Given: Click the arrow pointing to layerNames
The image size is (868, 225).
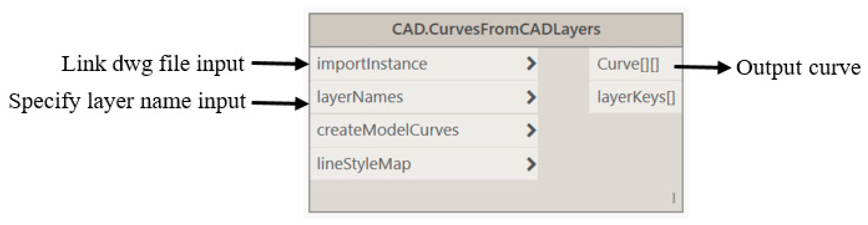Looking at the screenshot, I should [280, 103].
